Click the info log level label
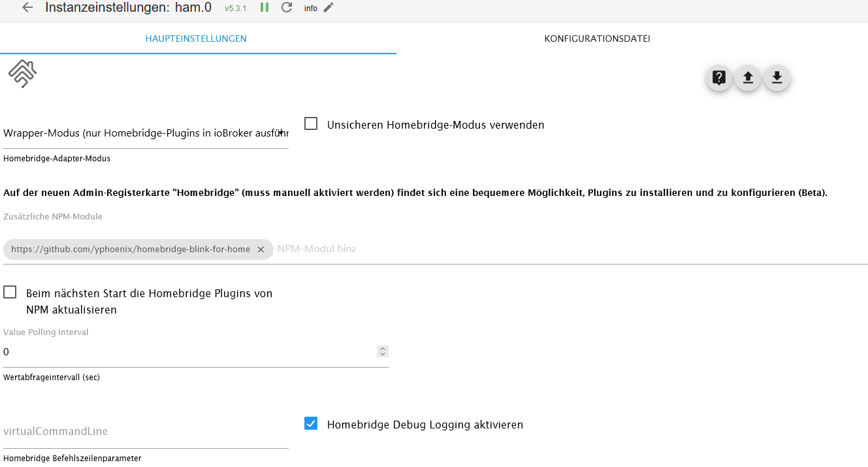The height and width of the screenshot is (467, 868). 311,8
